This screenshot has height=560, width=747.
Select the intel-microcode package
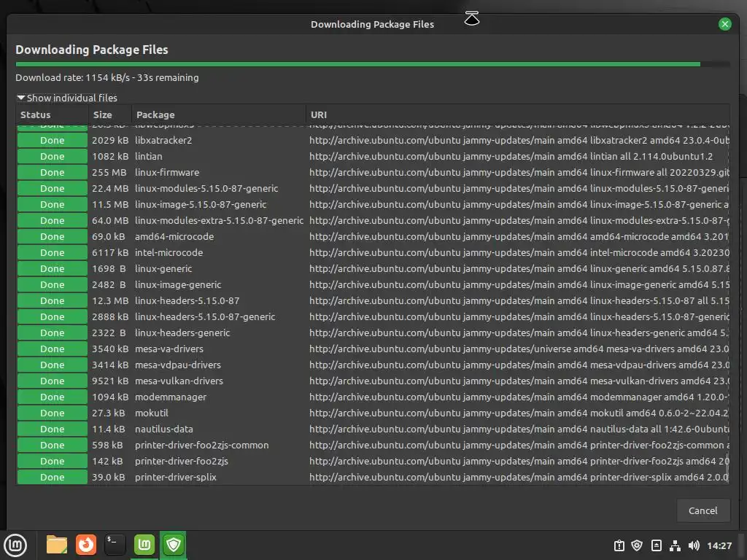click(169, 253)
